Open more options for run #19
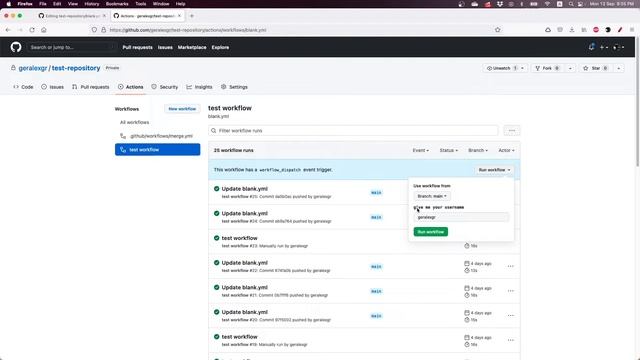The image size is (640, 360). [x=511, y=340]
